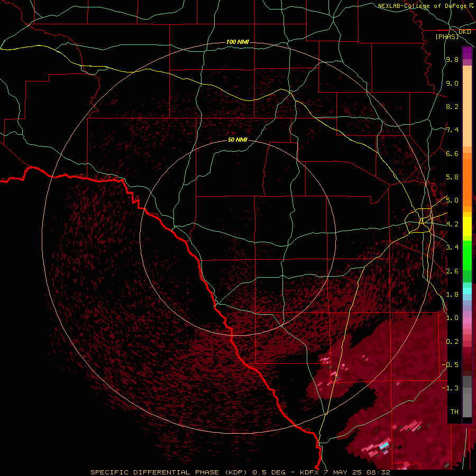Select the -1.3 legend value

pos(450,388)
